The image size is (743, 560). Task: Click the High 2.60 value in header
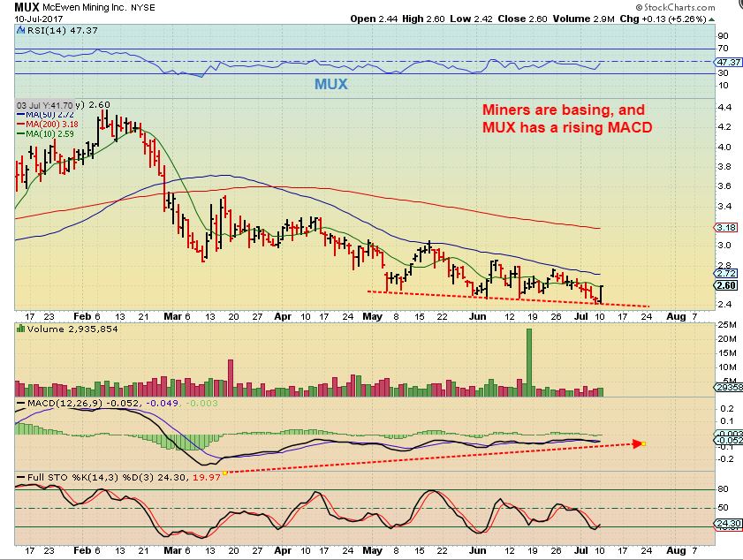423,19
